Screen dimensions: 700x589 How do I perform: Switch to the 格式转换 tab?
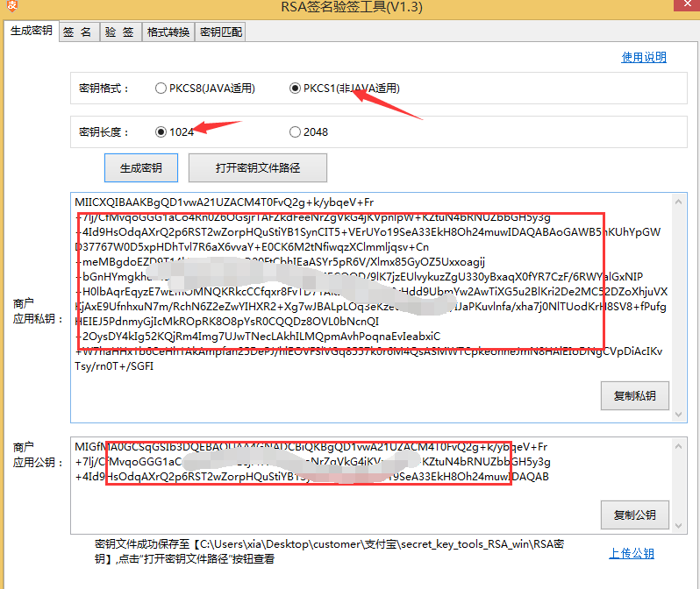click(x=168, y=32)
